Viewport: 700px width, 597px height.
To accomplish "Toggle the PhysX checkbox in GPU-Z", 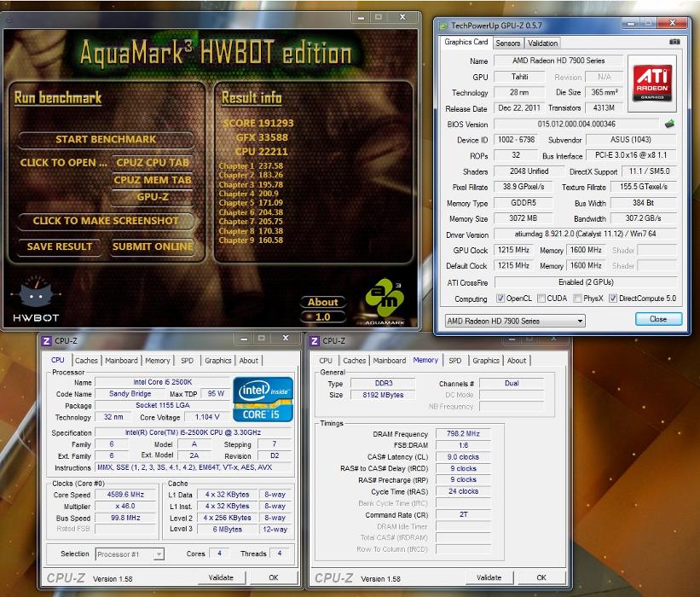I will pyautogui.click(x=578, y=298).
